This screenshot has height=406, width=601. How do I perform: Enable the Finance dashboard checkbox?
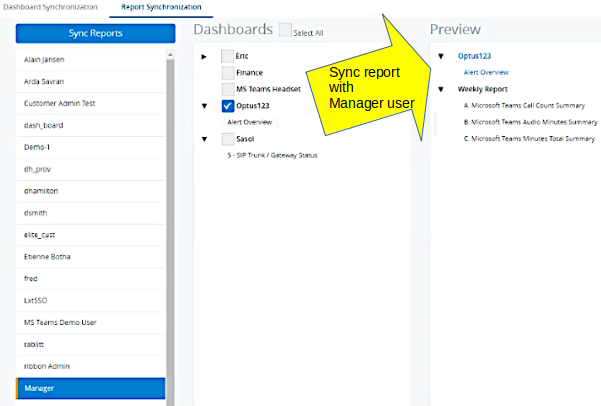[x=228, y=72]
